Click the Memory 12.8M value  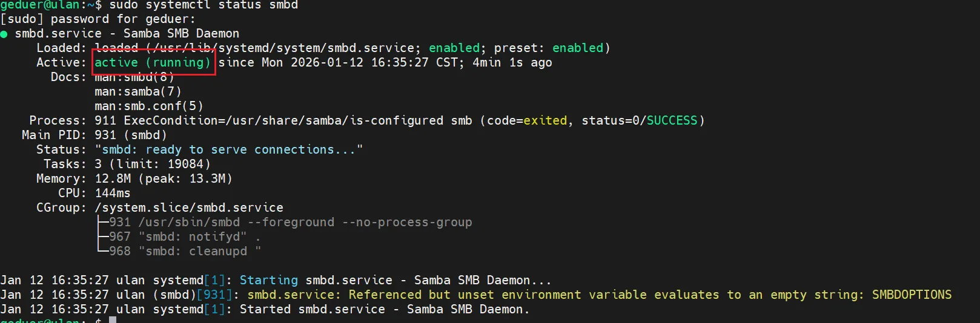click(x=113, y=178)
